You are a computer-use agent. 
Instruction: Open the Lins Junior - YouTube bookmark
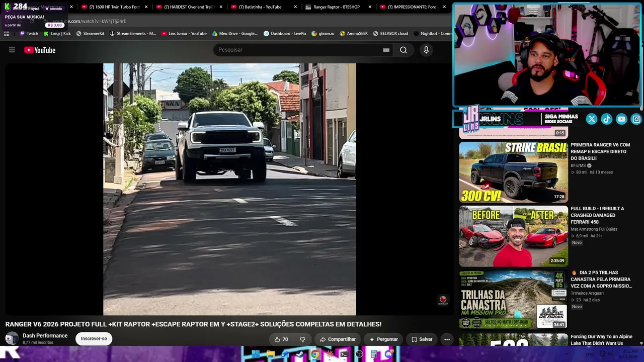tap(184, 34)
